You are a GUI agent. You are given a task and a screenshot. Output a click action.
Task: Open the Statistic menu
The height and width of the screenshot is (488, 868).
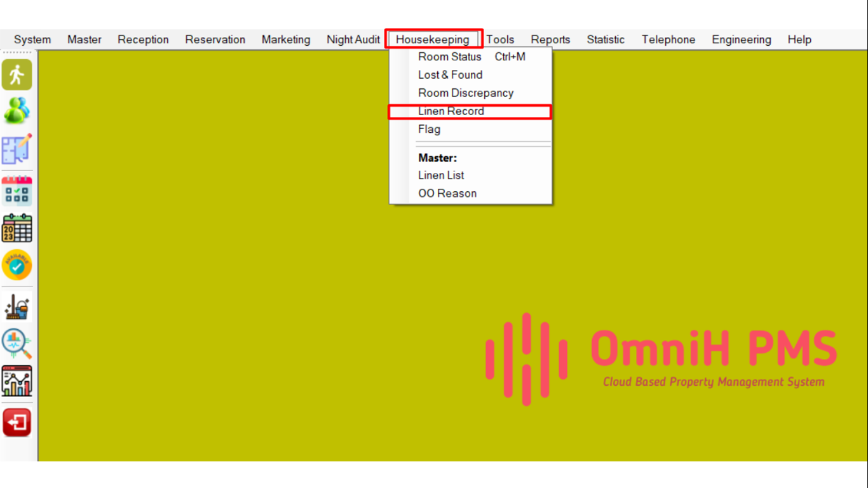[606, 39]
